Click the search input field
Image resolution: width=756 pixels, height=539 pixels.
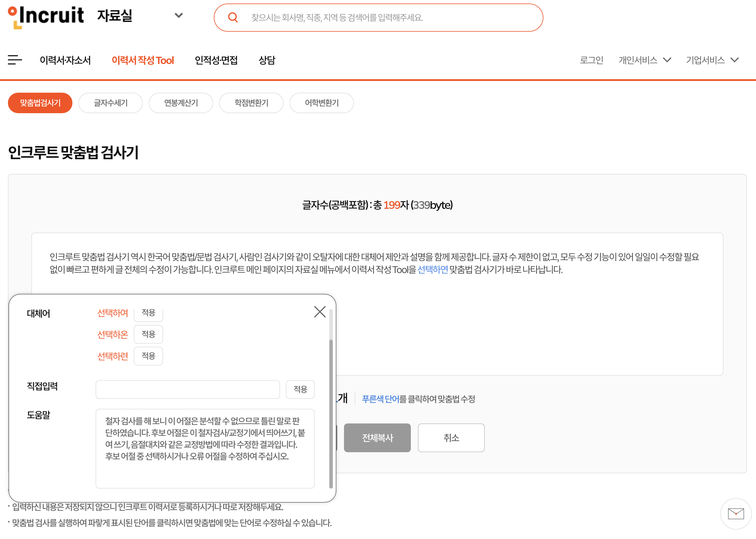[378, 18]
